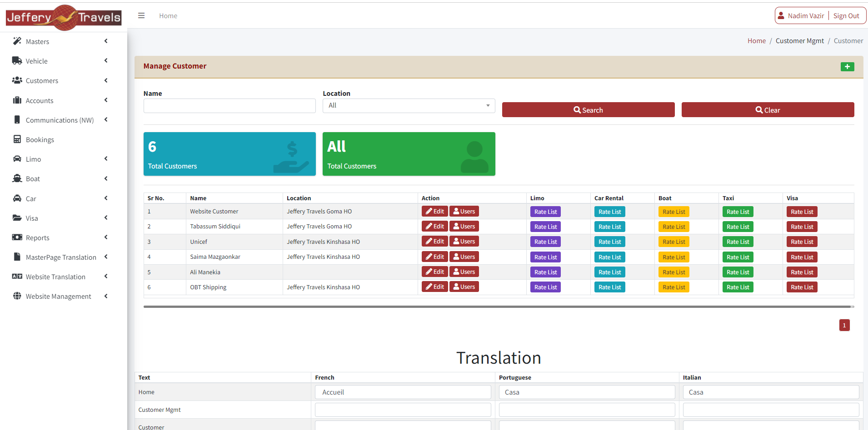Click the user icon beside Nadim Vazir
Screen dimensions: 868x430
781,15
